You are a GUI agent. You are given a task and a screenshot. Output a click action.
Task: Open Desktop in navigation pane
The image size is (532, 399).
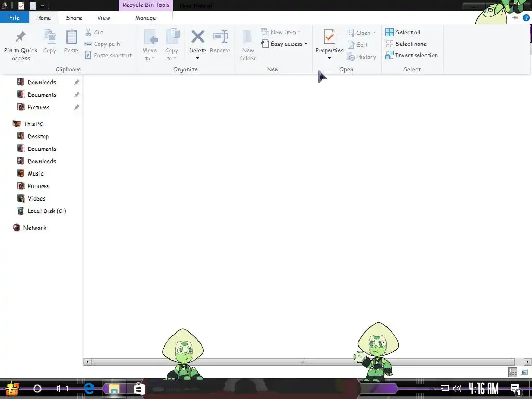[38, 137]
